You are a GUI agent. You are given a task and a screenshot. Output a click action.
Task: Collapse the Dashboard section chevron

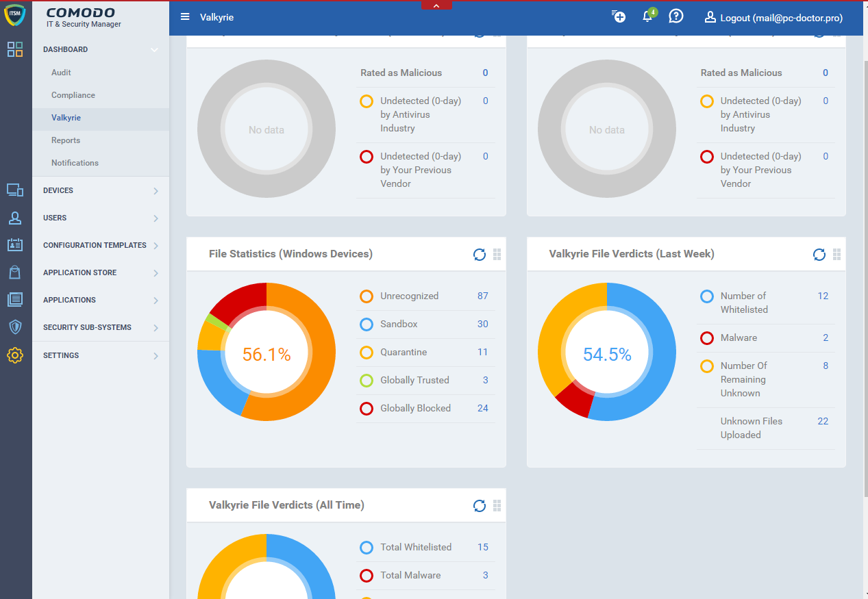coord(155,49)
